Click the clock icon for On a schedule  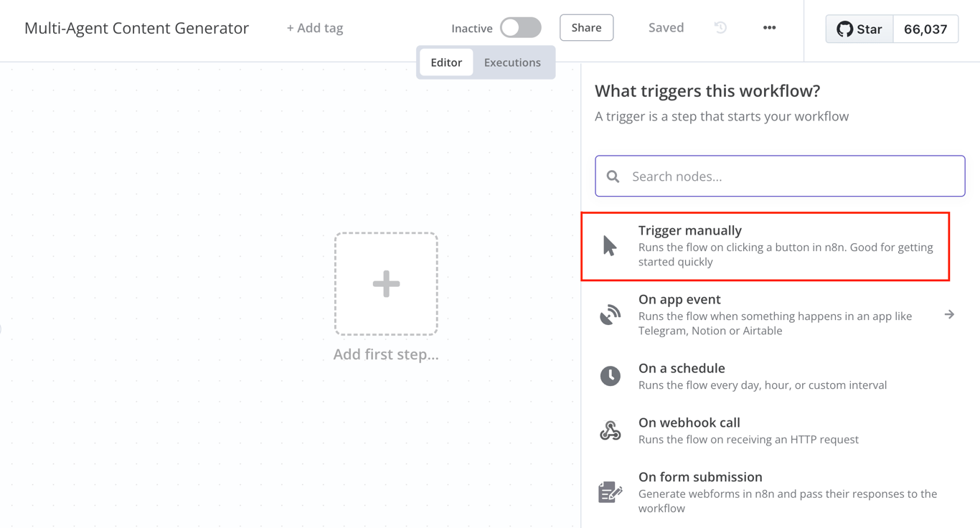tap(610, 375)
